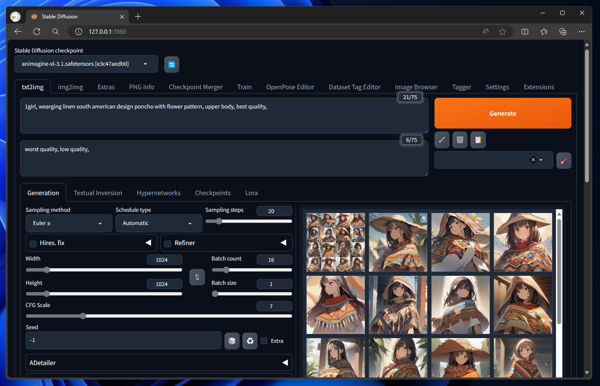
Task: Expand the Refiner section arrow
Action: coord(284,243)
